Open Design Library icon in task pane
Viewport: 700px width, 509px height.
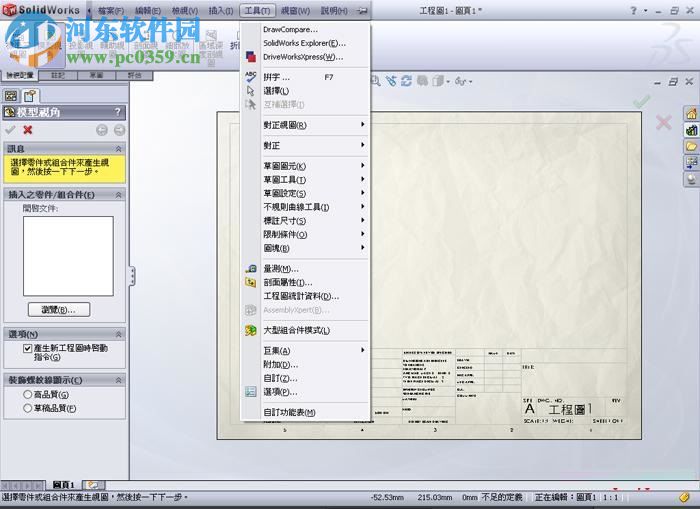click(x=691, y=130)
